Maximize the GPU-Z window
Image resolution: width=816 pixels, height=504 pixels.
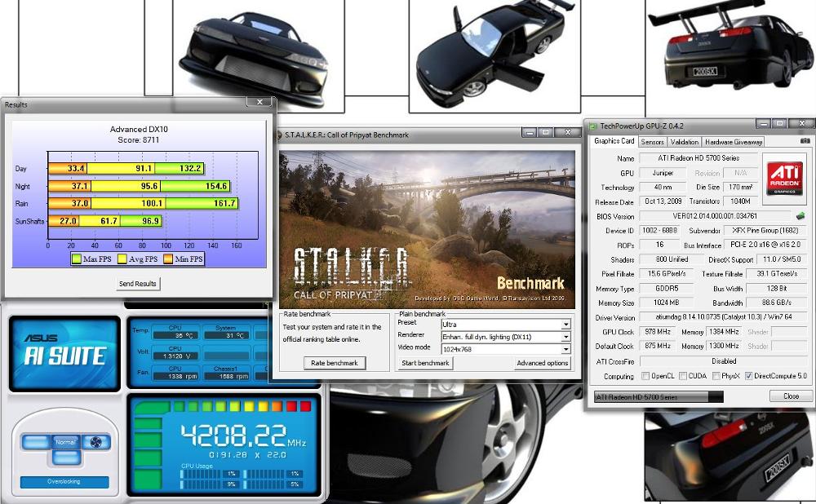point(779,123)
